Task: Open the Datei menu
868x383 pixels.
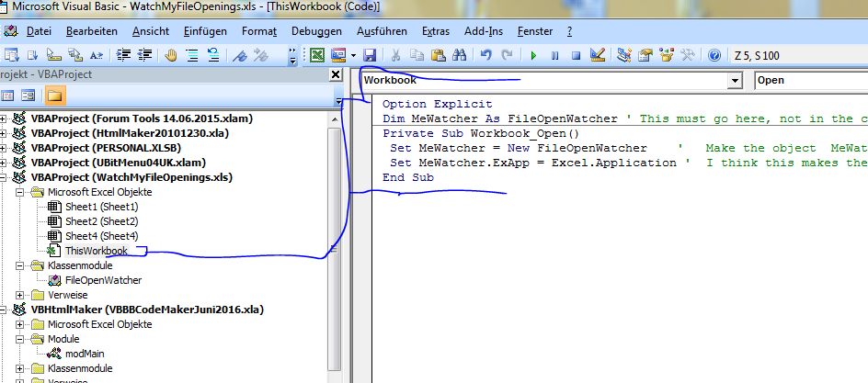Action: coord(39,31)
